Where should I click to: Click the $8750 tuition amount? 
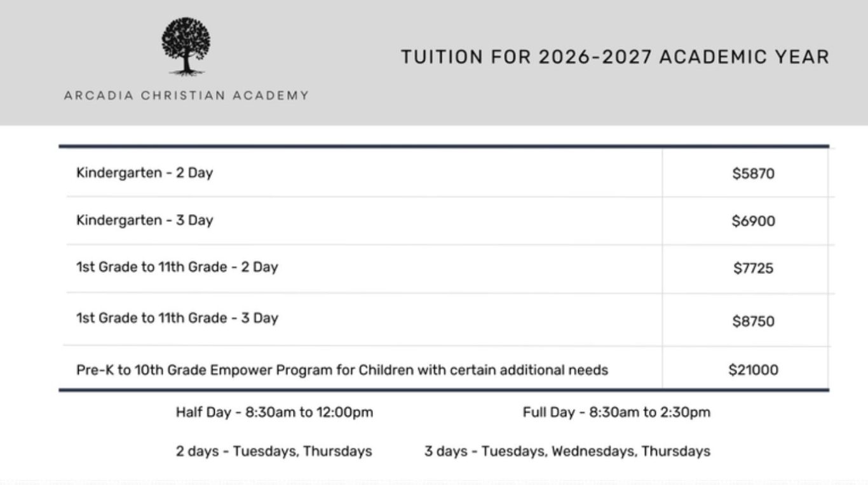(x=753, y=321)
